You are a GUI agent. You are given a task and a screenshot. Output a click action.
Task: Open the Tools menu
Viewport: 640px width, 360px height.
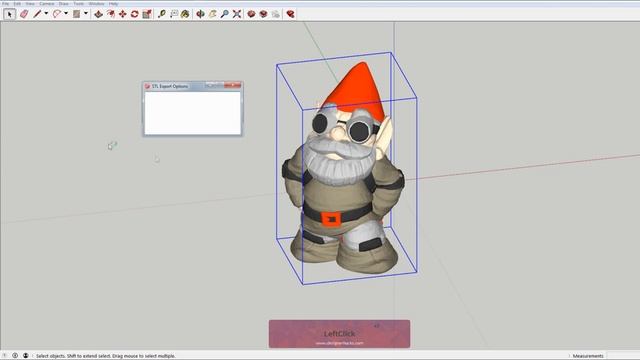(78, 4)
